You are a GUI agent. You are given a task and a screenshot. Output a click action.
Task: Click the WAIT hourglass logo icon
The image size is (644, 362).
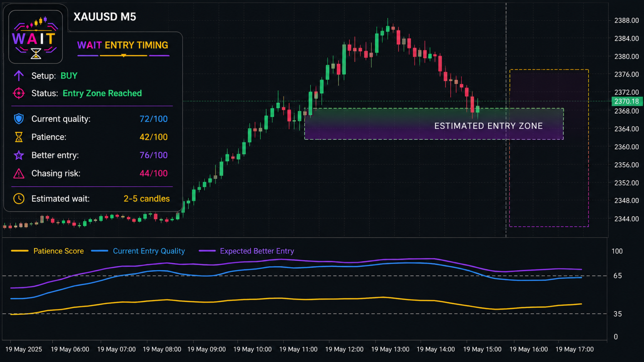[35, 37]
